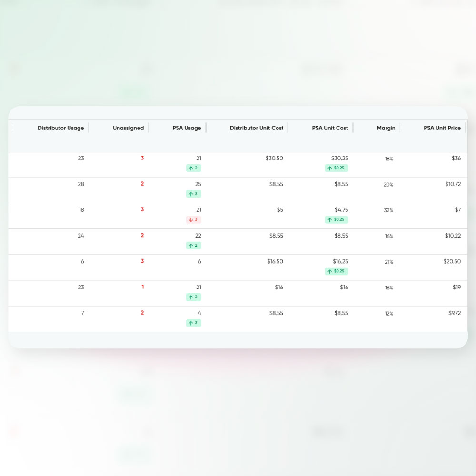Click the PSA Usage column header
The height and width of the screenshot is (476, 476).
point(187,128)
